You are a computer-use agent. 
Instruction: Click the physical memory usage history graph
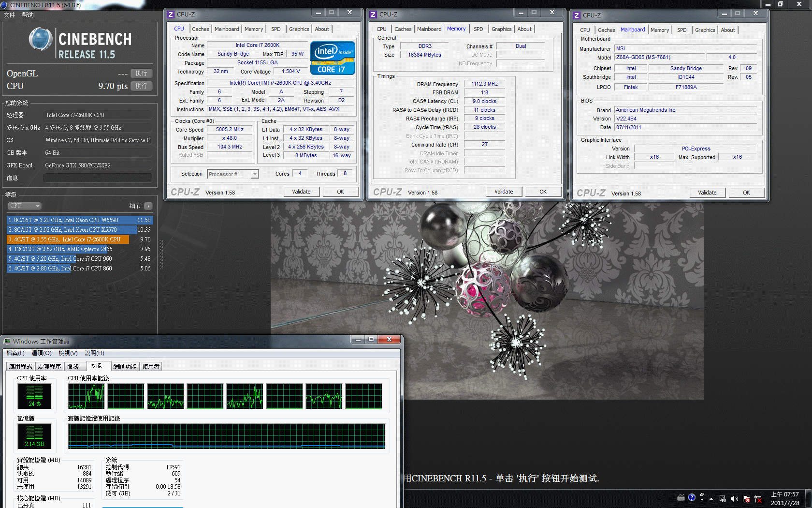coord(227,436)
